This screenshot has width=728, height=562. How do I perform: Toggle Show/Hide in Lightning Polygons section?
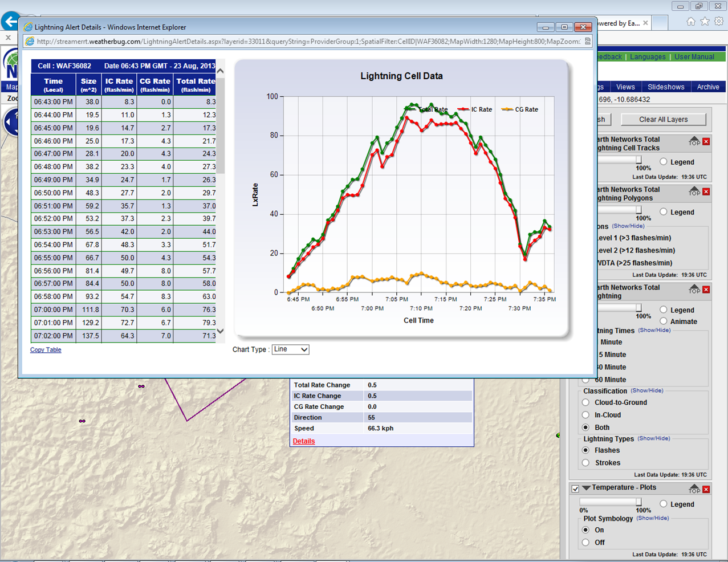point(628,226)
